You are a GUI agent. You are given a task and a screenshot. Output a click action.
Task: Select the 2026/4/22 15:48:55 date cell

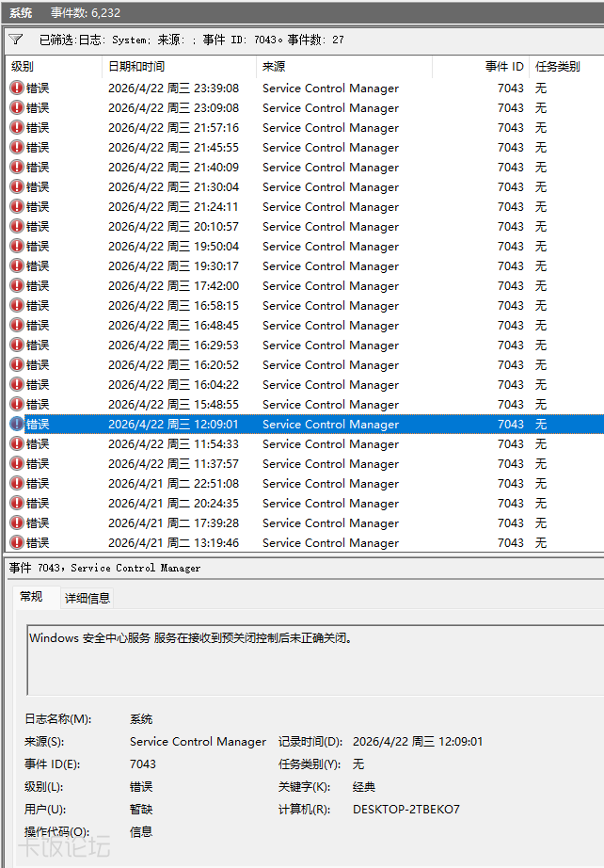click(x=174, y=405)
